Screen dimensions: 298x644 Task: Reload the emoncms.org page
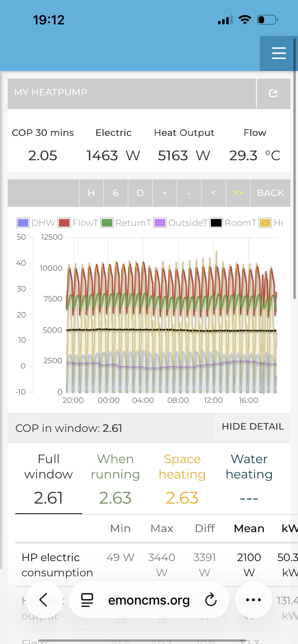(x=211, y=600)
